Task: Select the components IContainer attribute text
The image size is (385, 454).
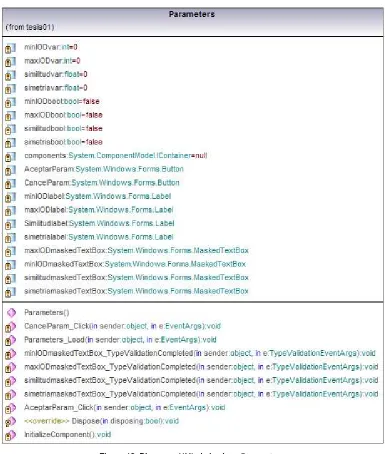Action: (116, 156)
